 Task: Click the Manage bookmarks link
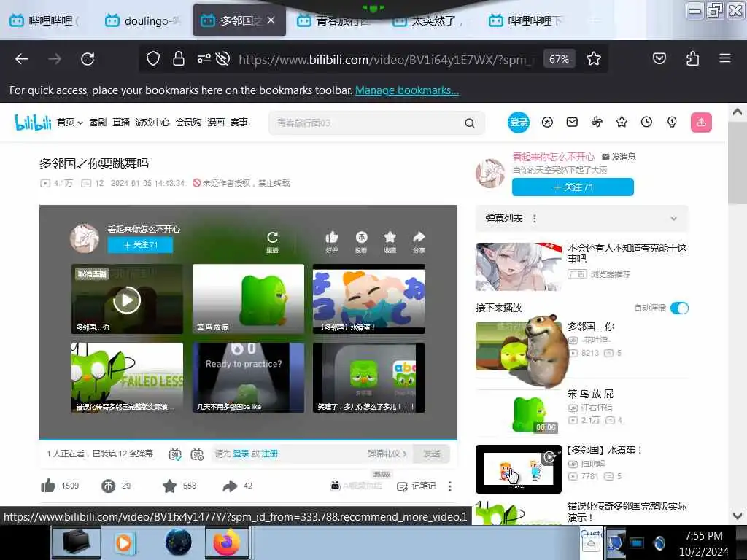(x=407, y=90)
